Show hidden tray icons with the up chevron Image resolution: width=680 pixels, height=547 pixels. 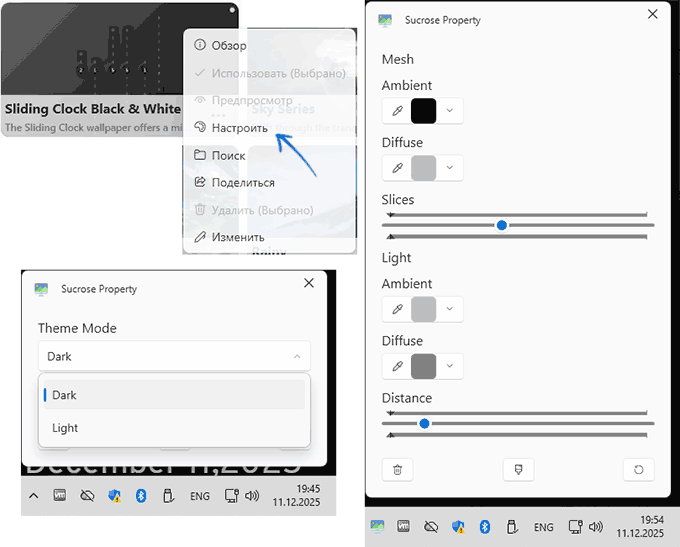[x=33, y=495]
